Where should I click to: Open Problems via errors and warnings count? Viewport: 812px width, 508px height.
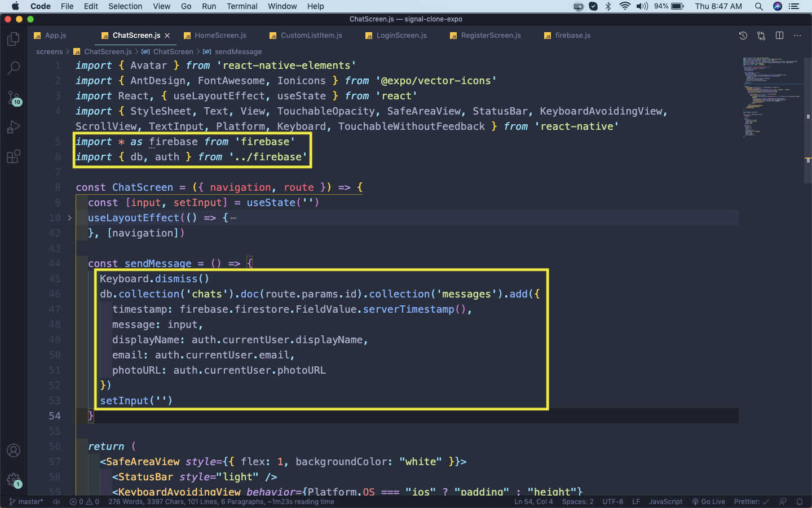[85, 502]
